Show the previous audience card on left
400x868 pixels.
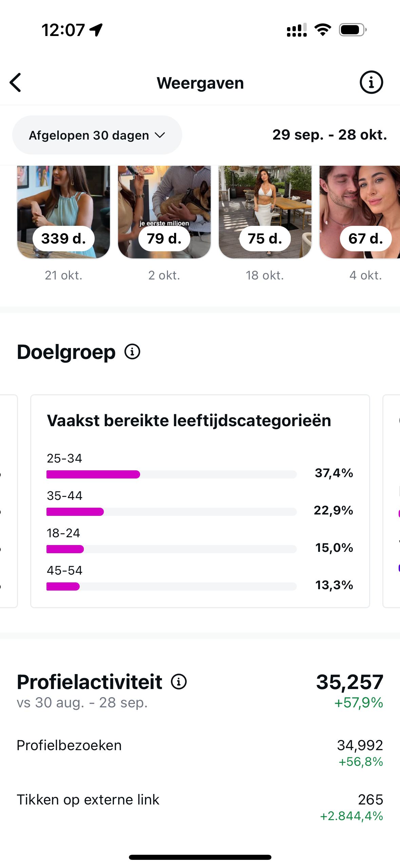8,501
